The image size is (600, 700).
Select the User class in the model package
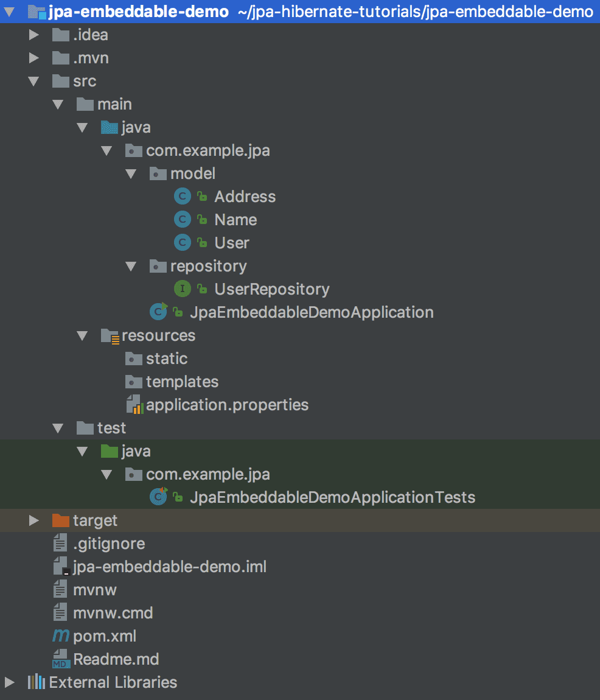click(x=232, y=242)
